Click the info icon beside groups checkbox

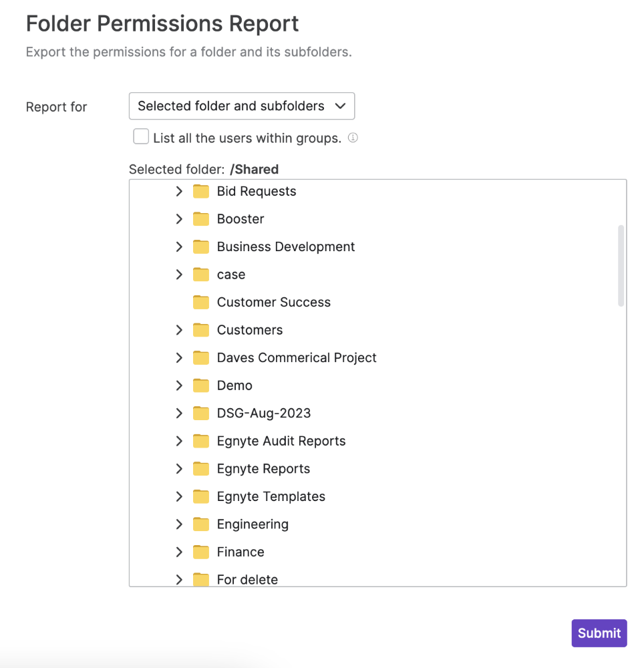pyautogui.click(x=353, y=138)
